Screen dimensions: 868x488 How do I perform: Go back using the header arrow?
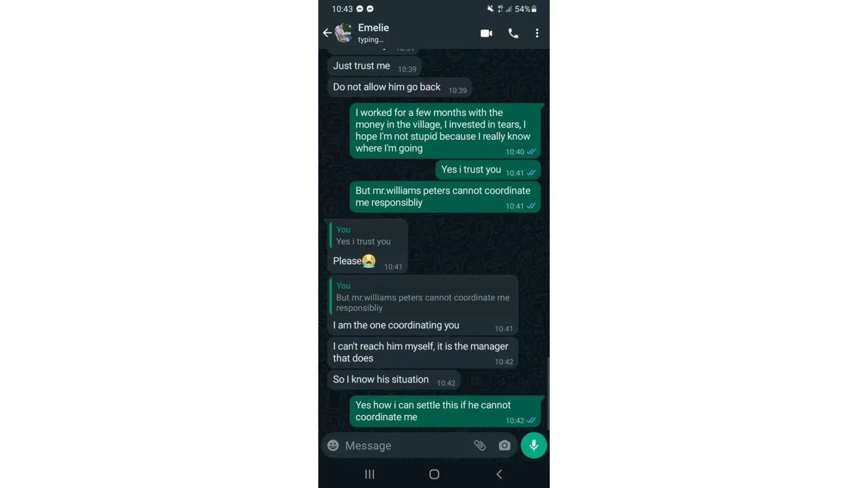tap(327, 33)
